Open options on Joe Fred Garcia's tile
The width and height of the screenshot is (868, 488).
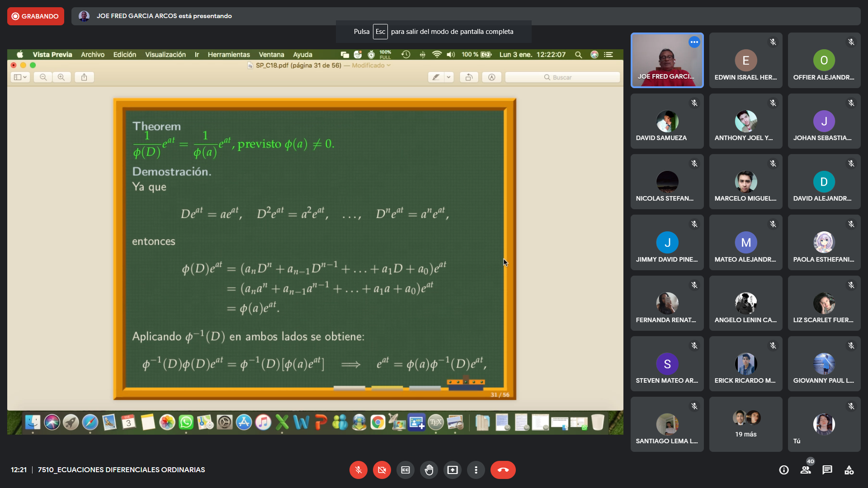pos(694,42)
